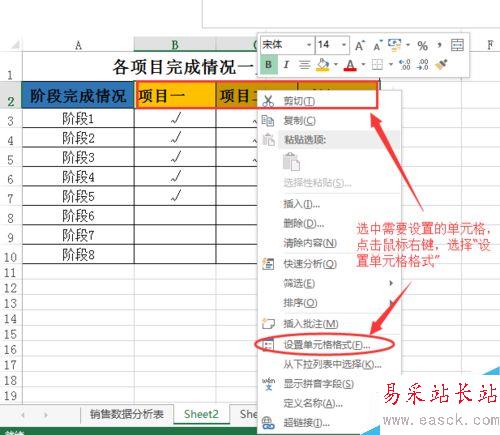Select row 15 header
The height and width of the screenshot is (435, 500).
(11, 334)
